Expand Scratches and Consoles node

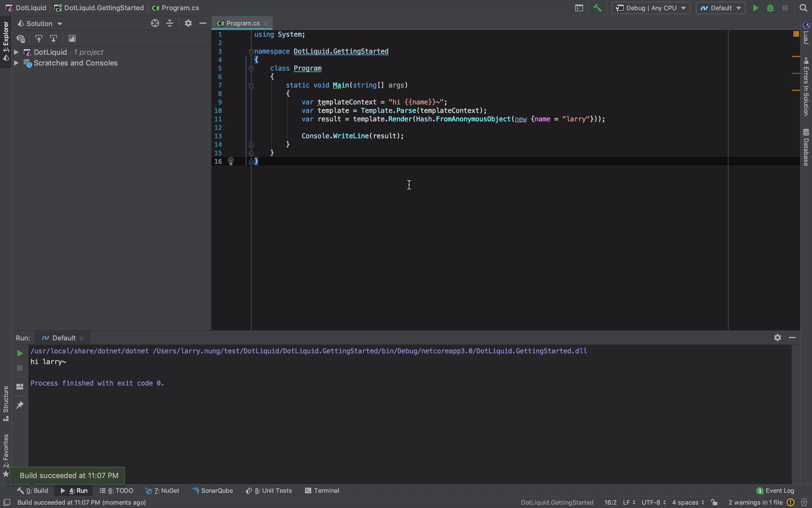[x=16, y=63]
